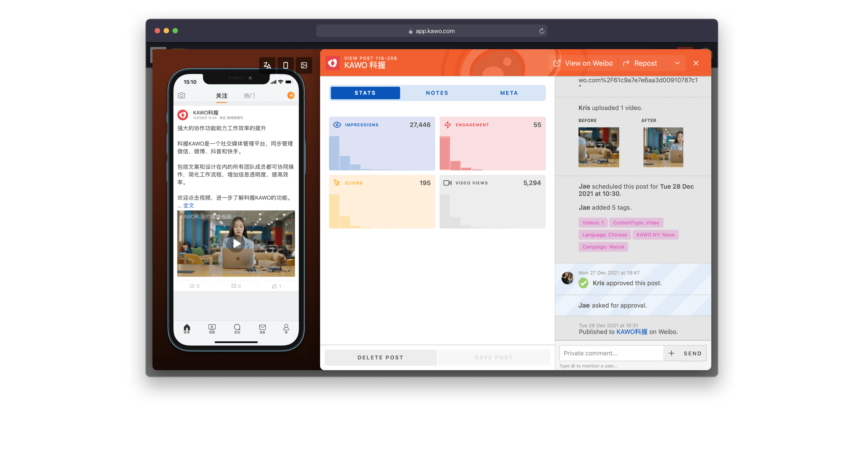Play the video in phone preview
The image size is (868, 452).
[236, 243]
